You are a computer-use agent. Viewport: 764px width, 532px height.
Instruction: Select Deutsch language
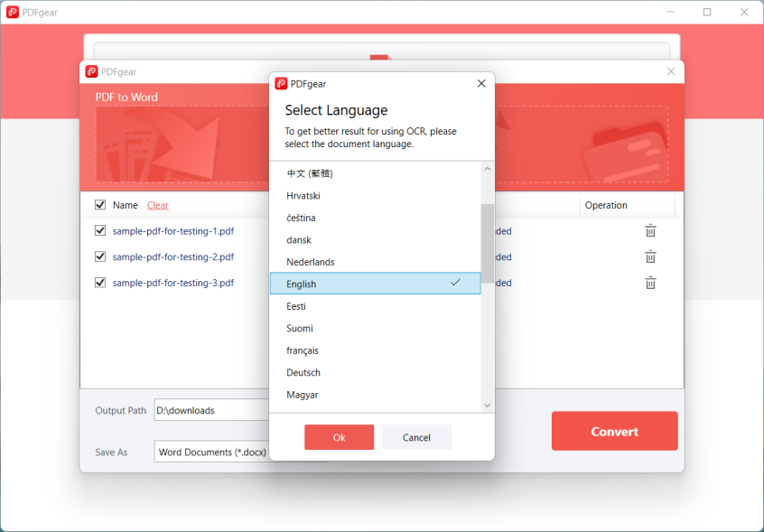[375, 373]
